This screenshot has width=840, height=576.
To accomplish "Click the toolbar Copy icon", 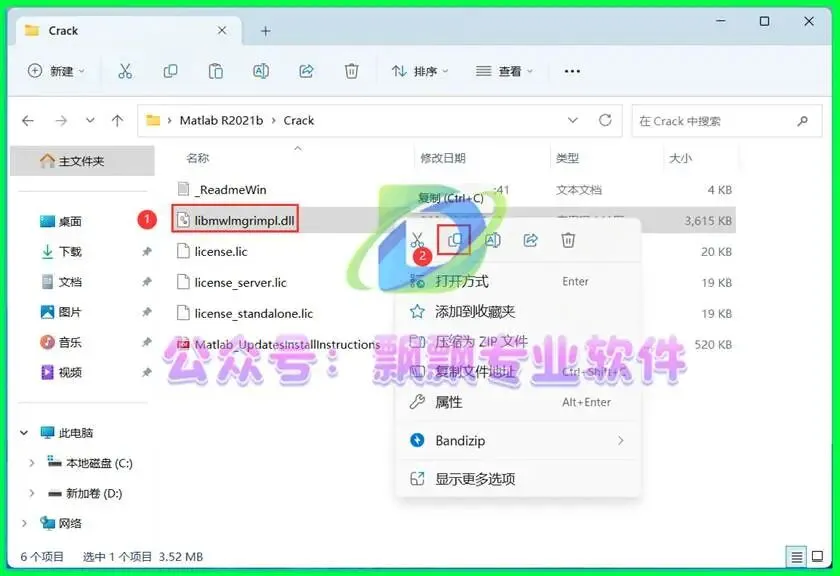I will pyautogui.click(x=170, y=71).
